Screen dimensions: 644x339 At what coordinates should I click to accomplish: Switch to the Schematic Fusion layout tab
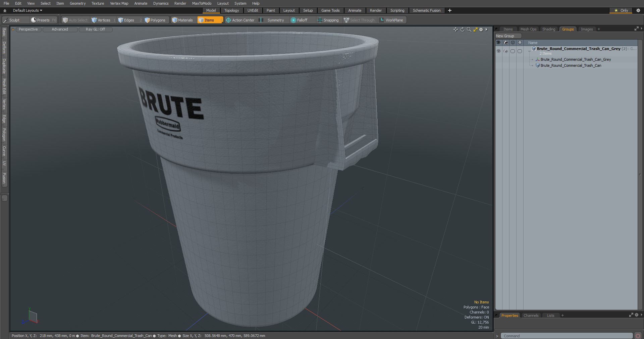click(x=427, y=10)
